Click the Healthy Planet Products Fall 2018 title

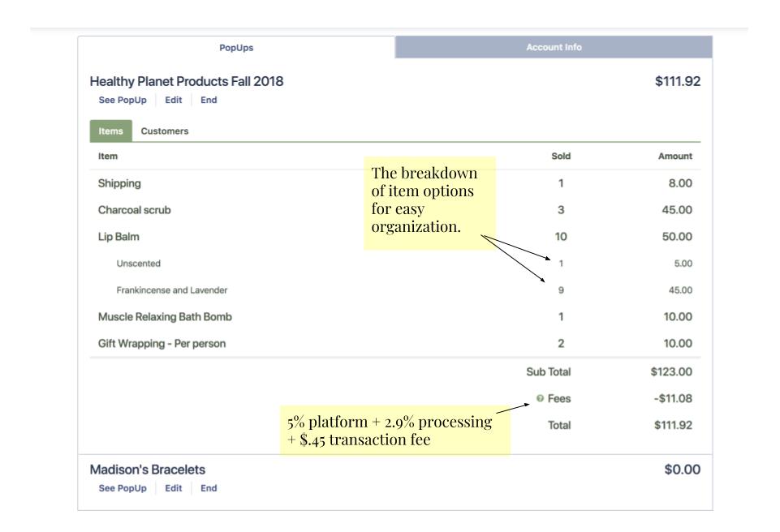pos(187,81)
